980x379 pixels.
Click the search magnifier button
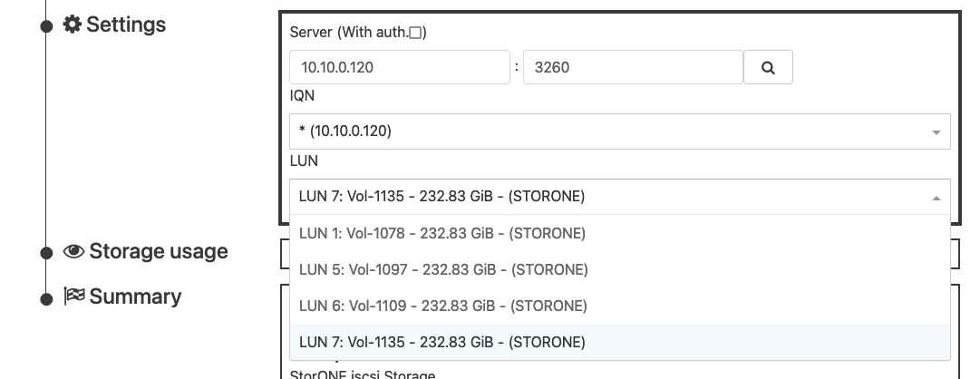tap(768, 67)
